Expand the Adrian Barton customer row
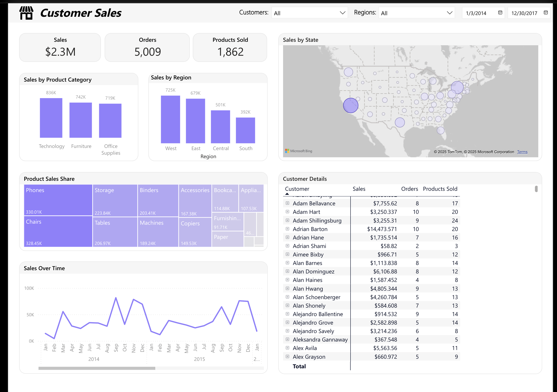Screen dimensions: 557x392 click(287, 229)
